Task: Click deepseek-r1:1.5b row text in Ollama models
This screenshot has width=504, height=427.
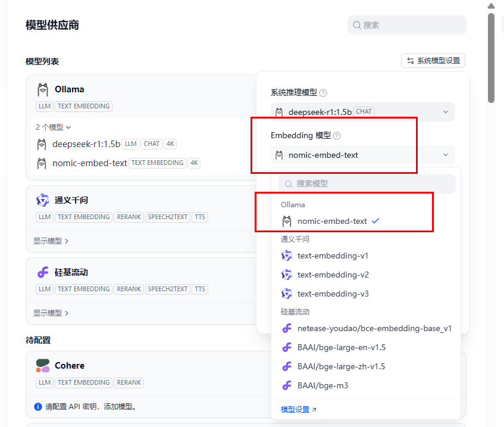Action: (86, 144)
